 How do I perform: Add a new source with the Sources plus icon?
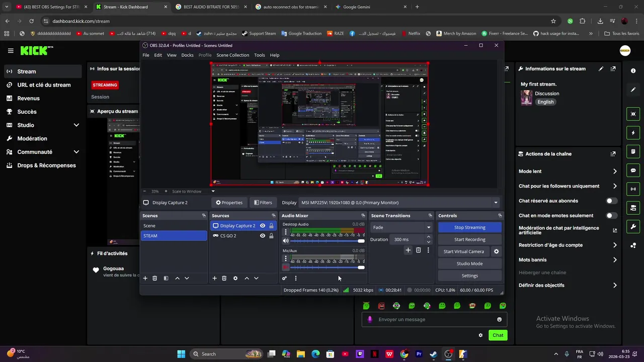pos(214,278)
